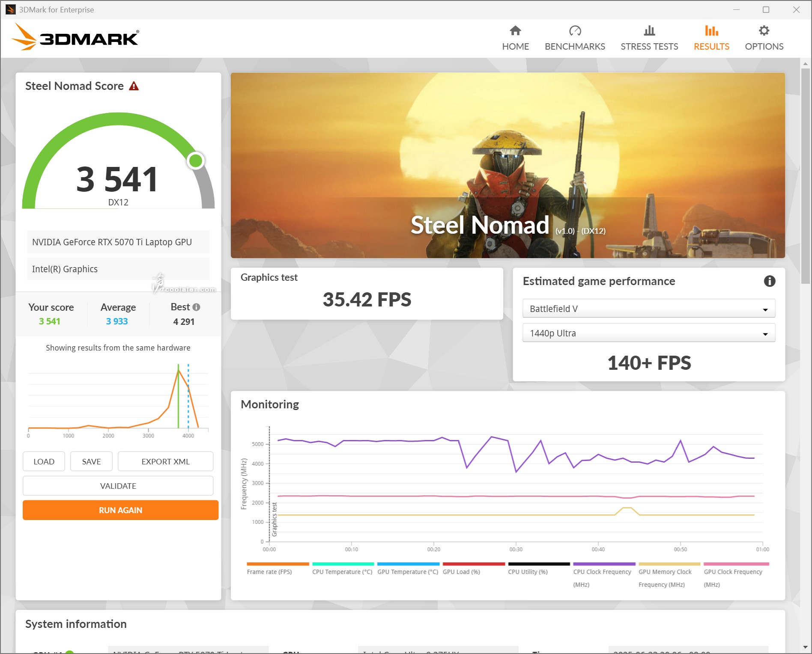Toggle GPU Temperature legend swatch
The image size is (812, 654).
click(x=408, y=564)
